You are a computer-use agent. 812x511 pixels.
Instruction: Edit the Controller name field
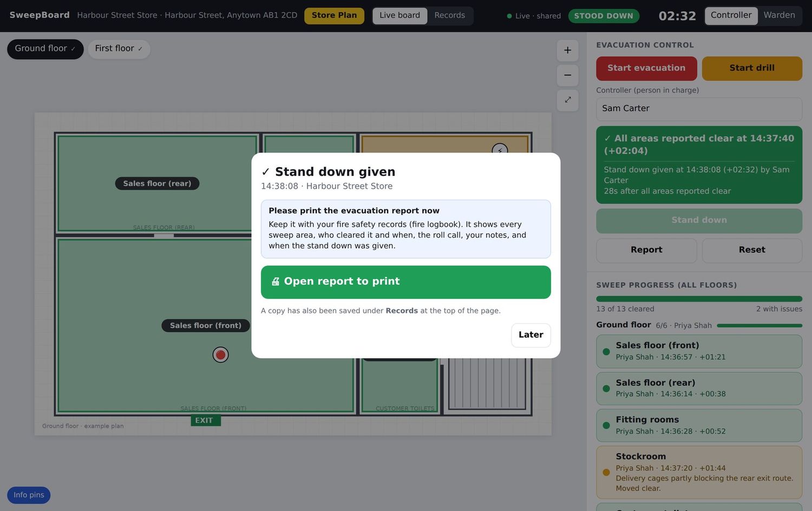pos(699,109)
